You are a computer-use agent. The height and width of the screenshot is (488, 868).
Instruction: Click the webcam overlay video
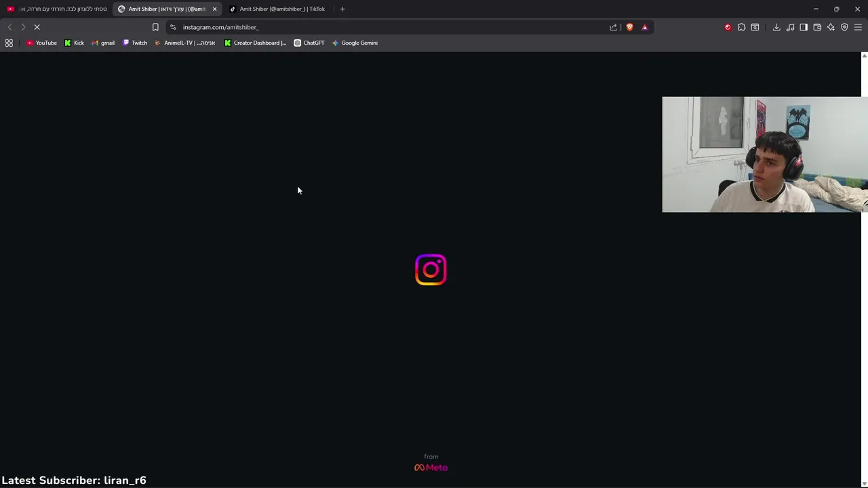(765, 155)
